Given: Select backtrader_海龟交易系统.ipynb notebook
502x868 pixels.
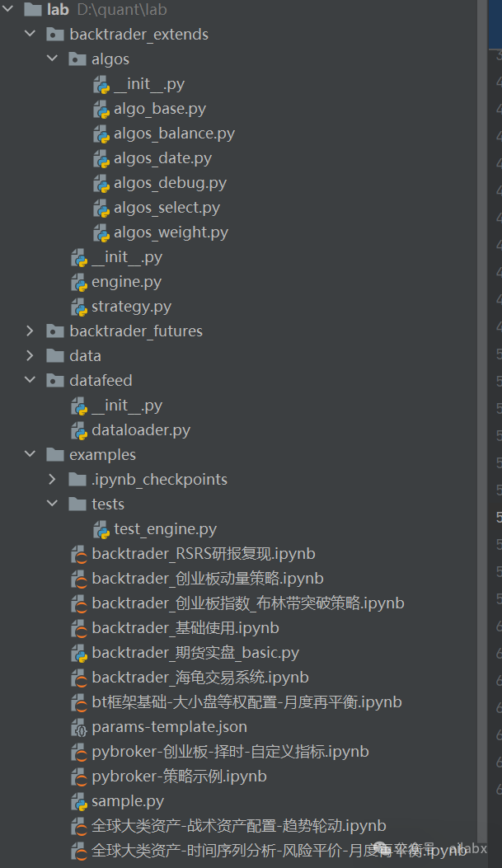Looking at the screenshot, I should [x=200, y=678].
